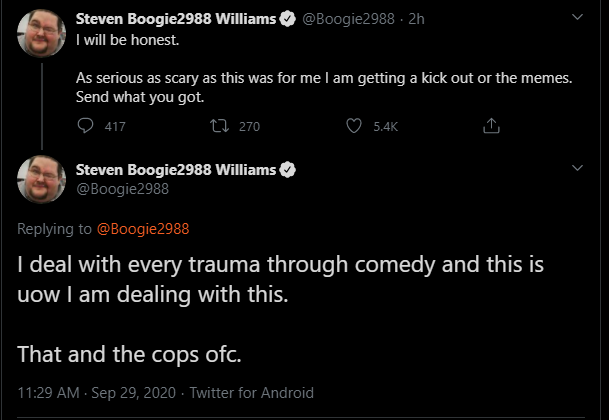Click the top tweet's author display name

[x=176, y=19]
